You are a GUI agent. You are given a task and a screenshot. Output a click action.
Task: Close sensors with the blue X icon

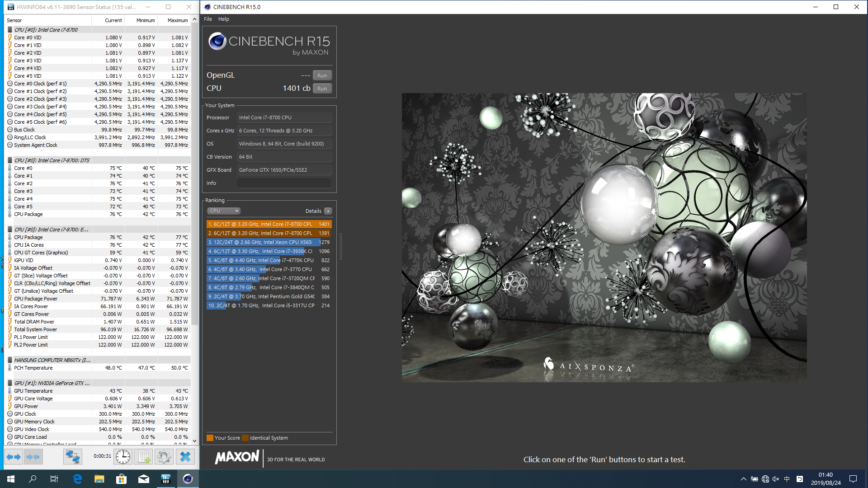[x=185, y=457]
